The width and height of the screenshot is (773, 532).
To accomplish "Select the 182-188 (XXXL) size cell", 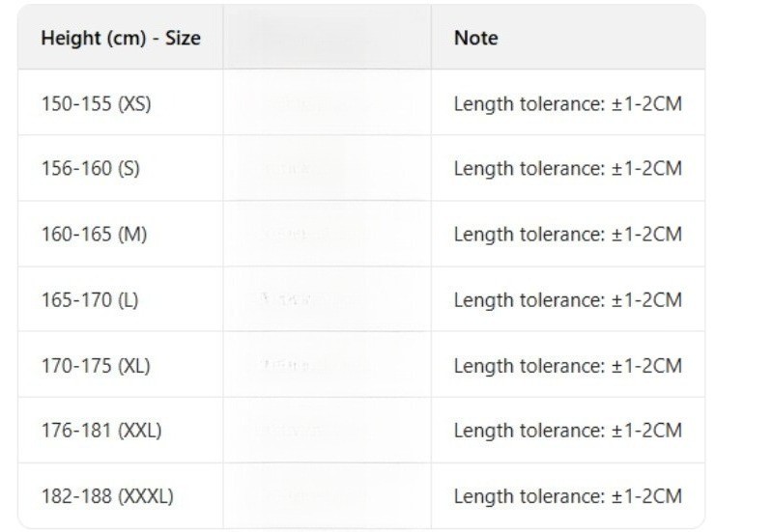I will (106, 496).
